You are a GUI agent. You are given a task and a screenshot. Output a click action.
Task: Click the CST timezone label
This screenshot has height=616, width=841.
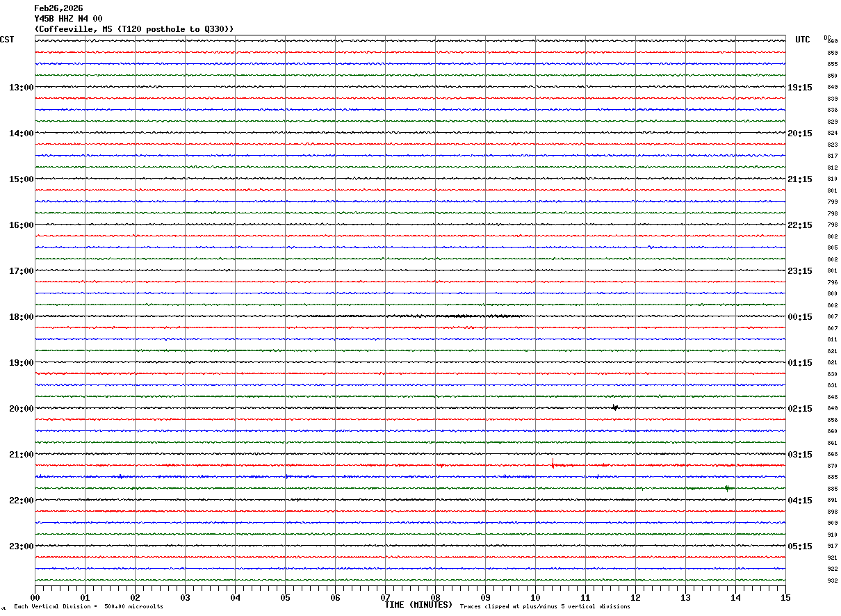point(7,40)
